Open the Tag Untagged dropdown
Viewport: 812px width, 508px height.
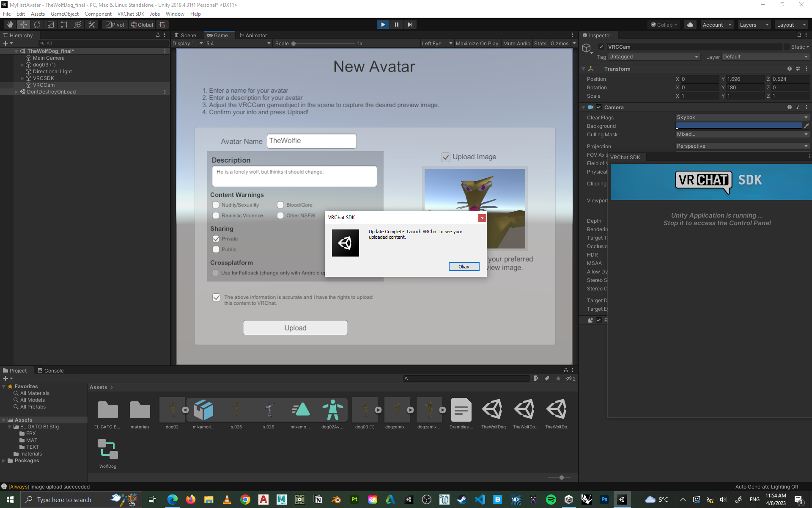[654, 57]
